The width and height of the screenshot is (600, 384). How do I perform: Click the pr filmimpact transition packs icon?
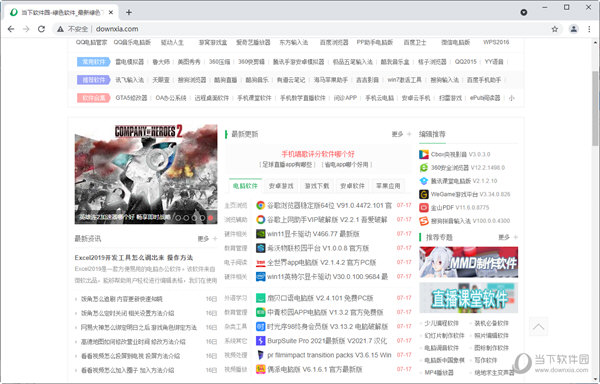coord(261,355)
